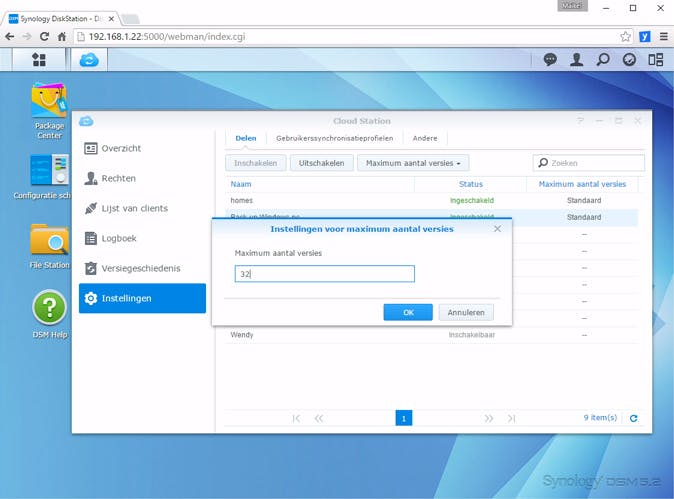The width and height of the screenshot is (674, 499).
Task: Switch to the Delen tab
Action: [246, 138]
